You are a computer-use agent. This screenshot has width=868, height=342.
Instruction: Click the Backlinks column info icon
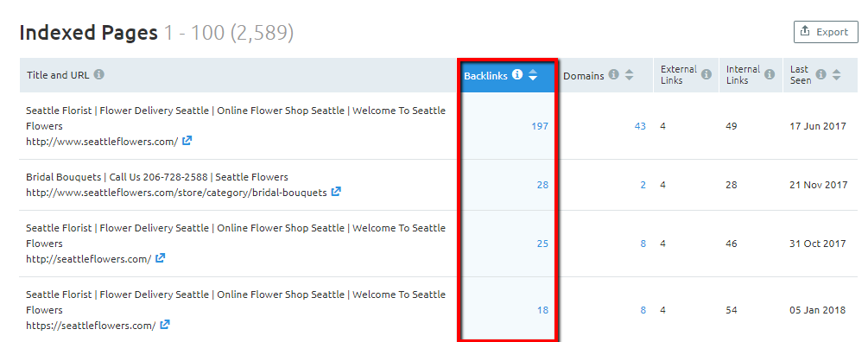pos(517,75)
